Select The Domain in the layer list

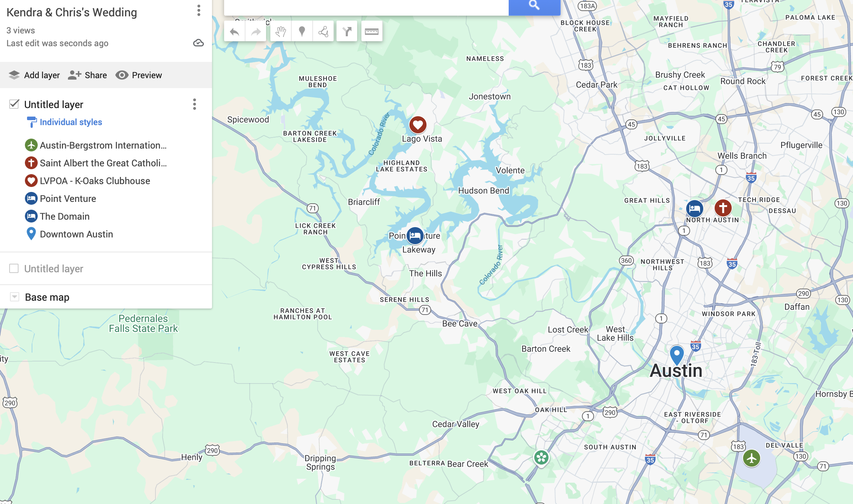64,216
